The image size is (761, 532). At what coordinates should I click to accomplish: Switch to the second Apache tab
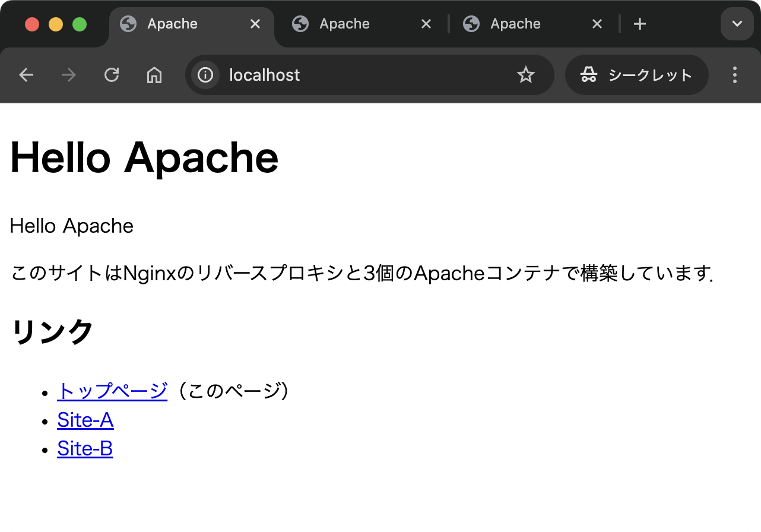pos(344,24)
